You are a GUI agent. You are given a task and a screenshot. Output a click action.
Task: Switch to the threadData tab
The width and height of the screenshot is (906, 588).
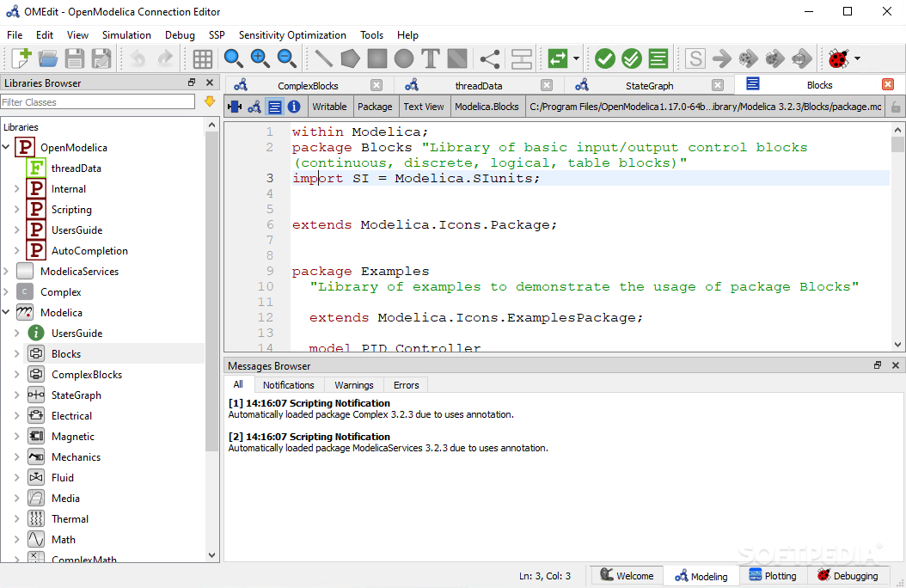(x=479, y=85)
